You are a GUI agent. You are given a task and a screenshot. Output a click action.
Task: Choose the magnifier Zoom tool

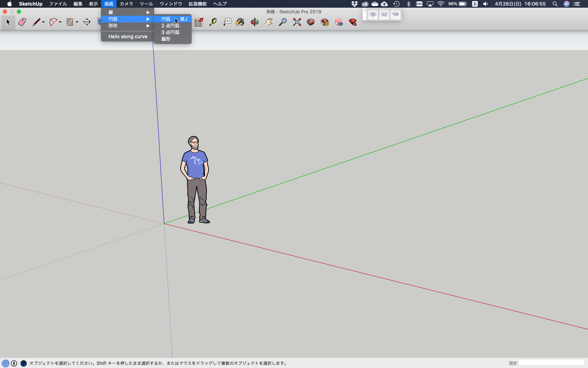tap(283, 22)
